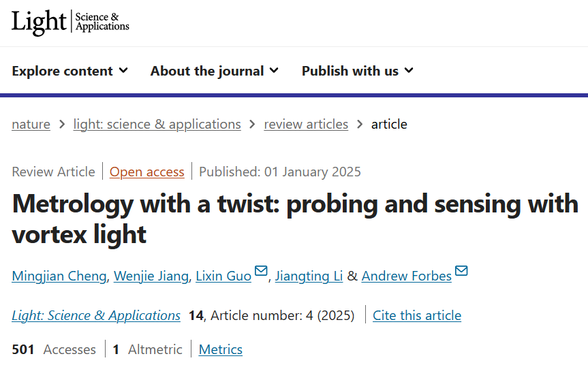The image size is (588, 367).
Task: Click the article title heading
Action: pos(294,219)
